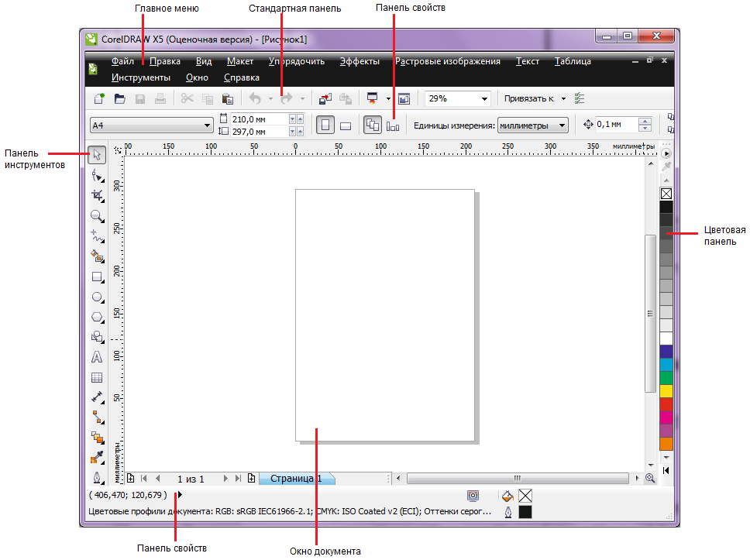Screen dimensions: 750x560
Task: Pick the red color swatch
Action: 666,404
